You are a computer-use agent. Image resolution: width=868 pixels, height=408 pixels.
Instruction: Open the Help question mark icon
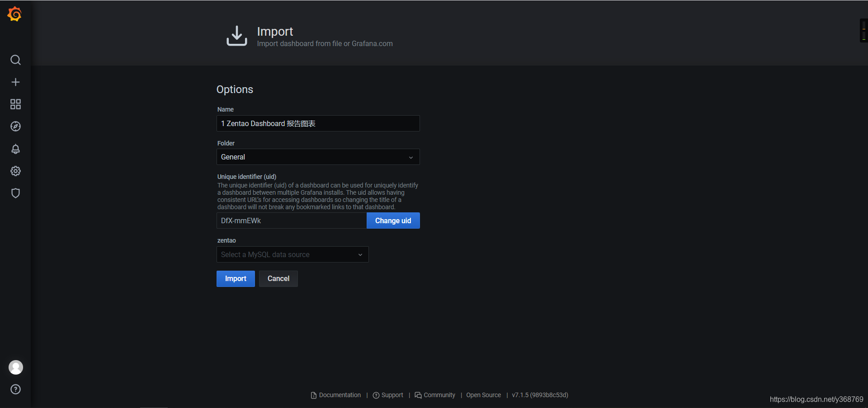[x=15, y=389]
